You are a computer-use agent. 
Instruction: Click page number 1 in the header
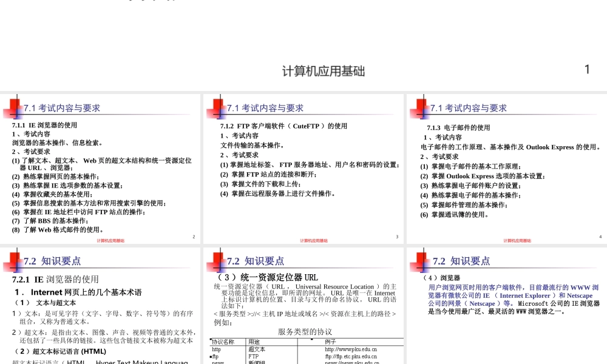click(586, 69)
